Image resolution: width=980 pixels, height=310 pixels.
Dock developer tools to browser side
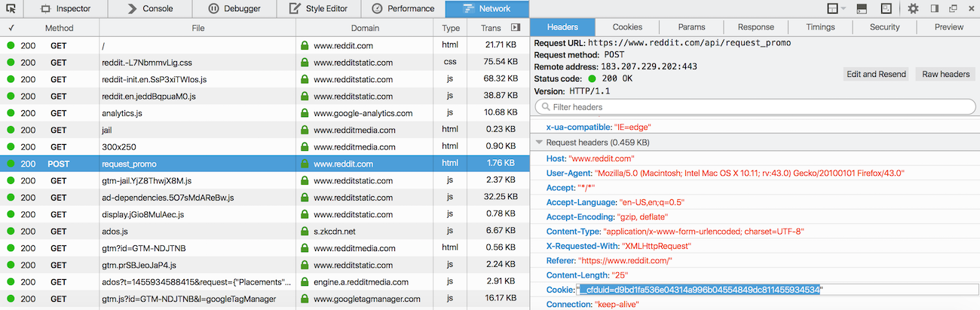pos(934,9)
